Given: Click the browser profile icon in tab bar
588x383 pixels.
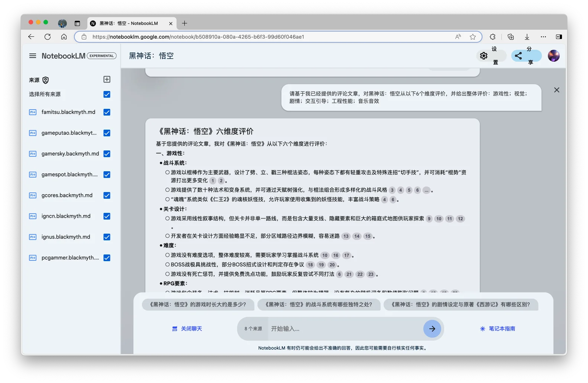Looking at the screenshot, I should pyautogui.click(x=62, y=23).
